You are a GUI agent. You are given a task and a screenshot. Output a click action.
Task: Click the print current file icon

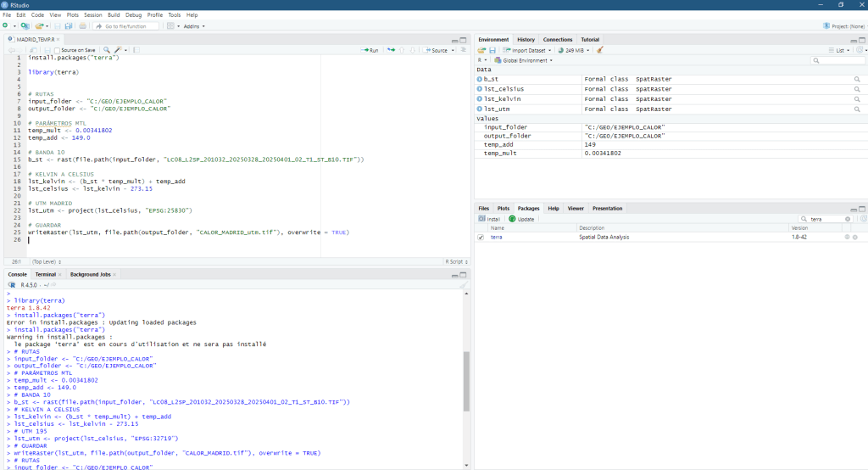[x=83, y=26]
